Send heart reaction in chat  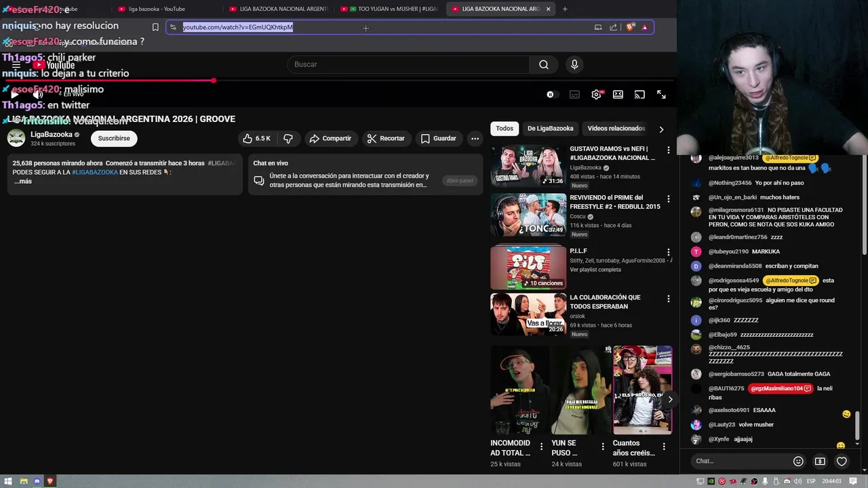point(842,461)
